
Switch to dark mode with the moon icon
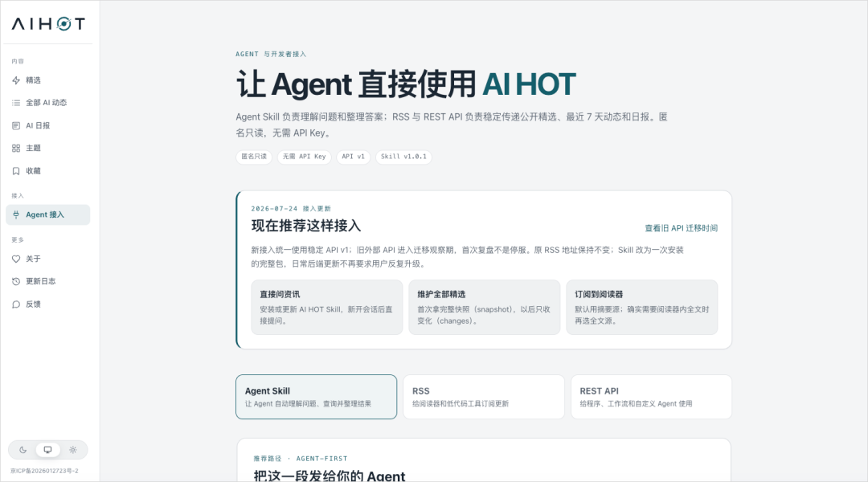(23, 450)
